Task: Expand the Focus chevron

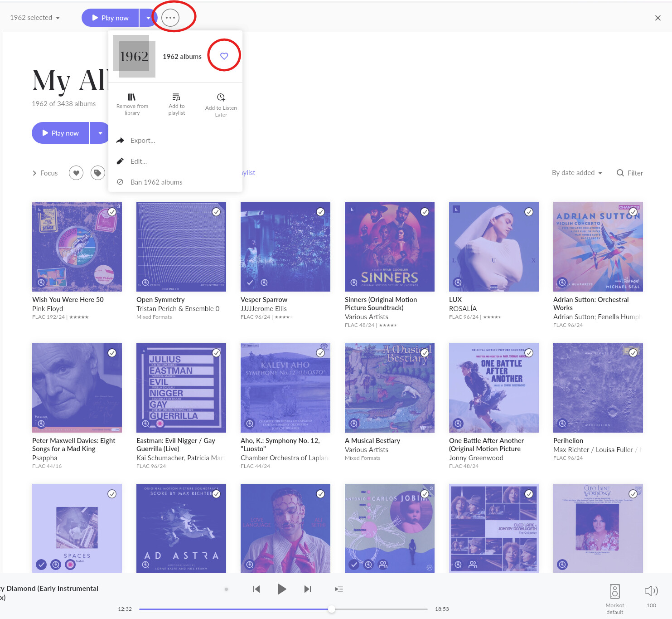Action: (x=34, y=173)
